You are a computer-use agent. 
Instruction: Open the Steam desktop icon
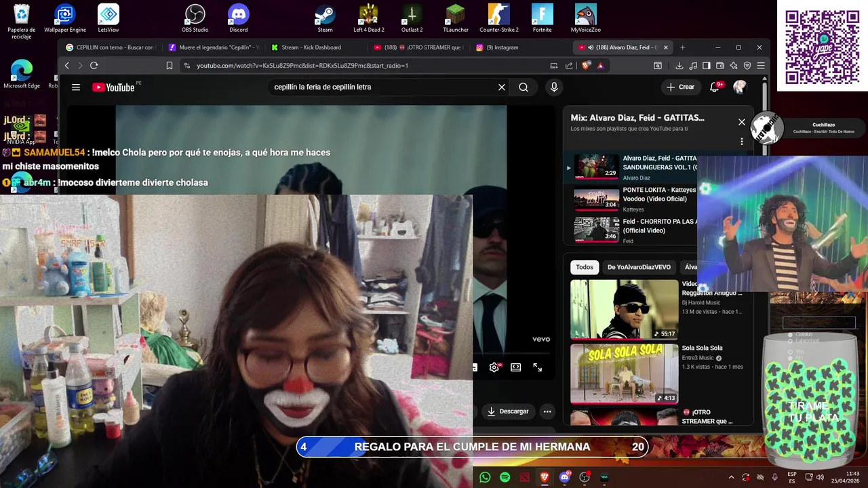pyautogui.click(x=325, y=18)
